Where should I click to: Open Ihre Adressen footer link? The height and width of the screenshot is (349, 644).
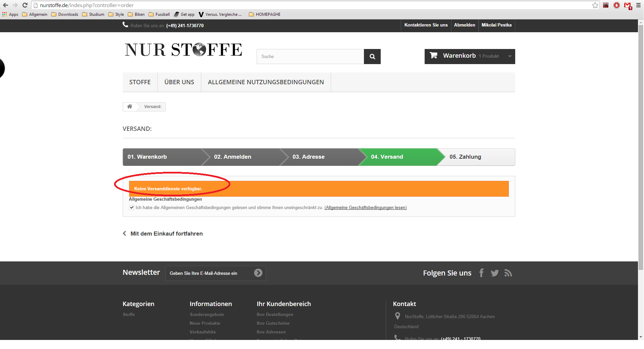[271, 332]
